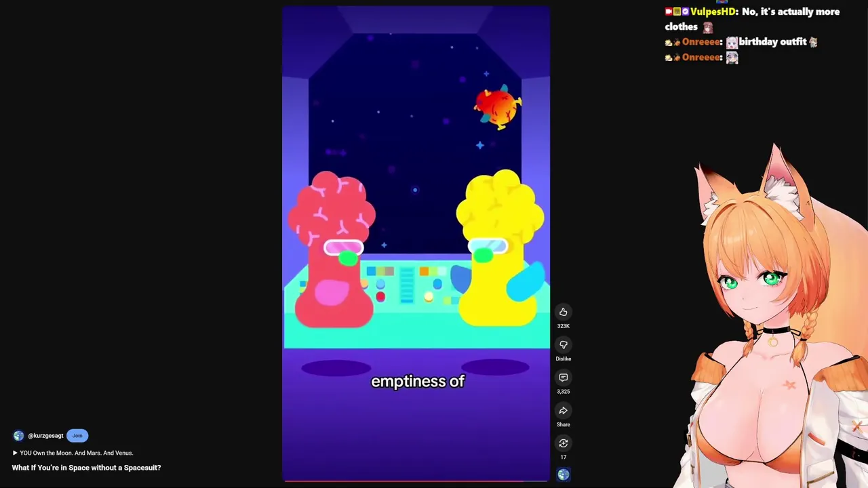Open the comments icon showing 3,325

click(563, 378)
